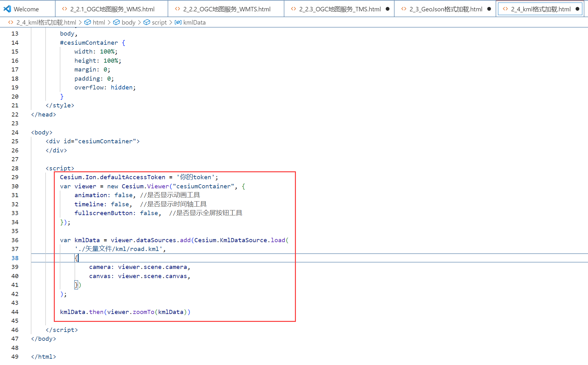
Task: Click 'width: 100%;' on line 15
Action: pyautogui.click(x=96, y=52)
